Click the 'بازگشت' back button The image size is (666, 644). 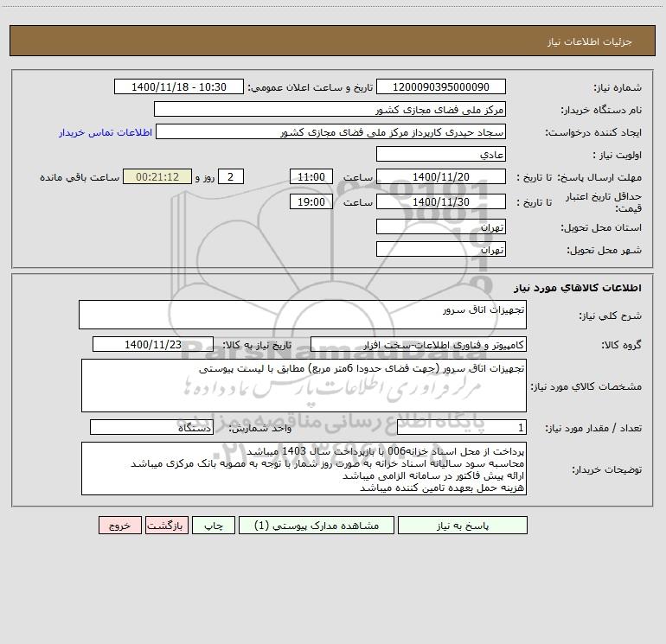pyautogui.click(x=166, y=526)
